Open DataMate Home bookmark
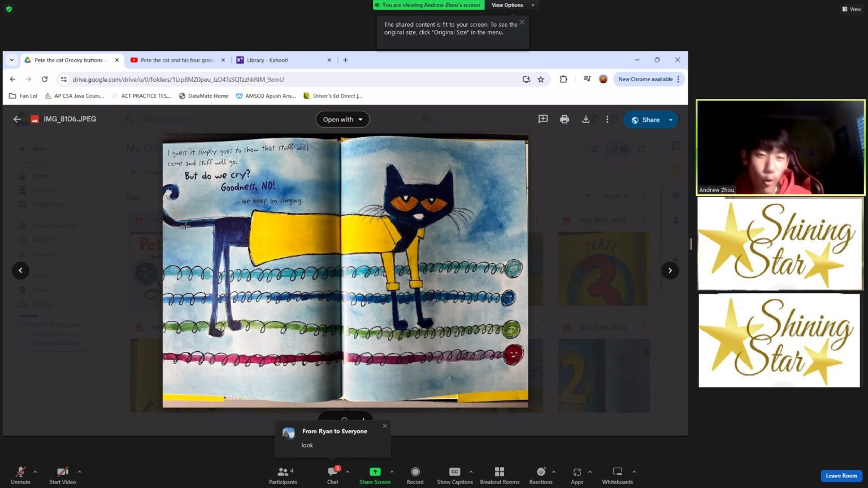Screen dimensions: 868x488 (x=203, y=96)
